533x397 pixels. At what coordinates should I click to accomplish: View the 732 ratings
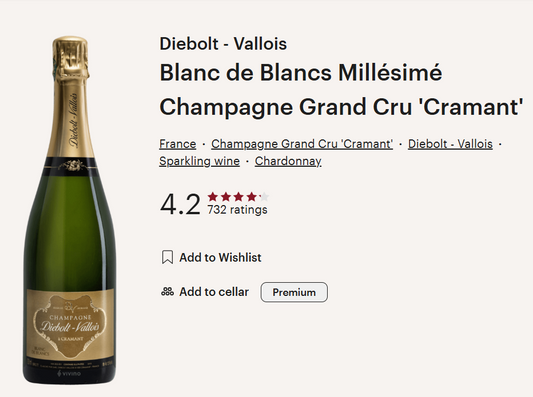237,210
